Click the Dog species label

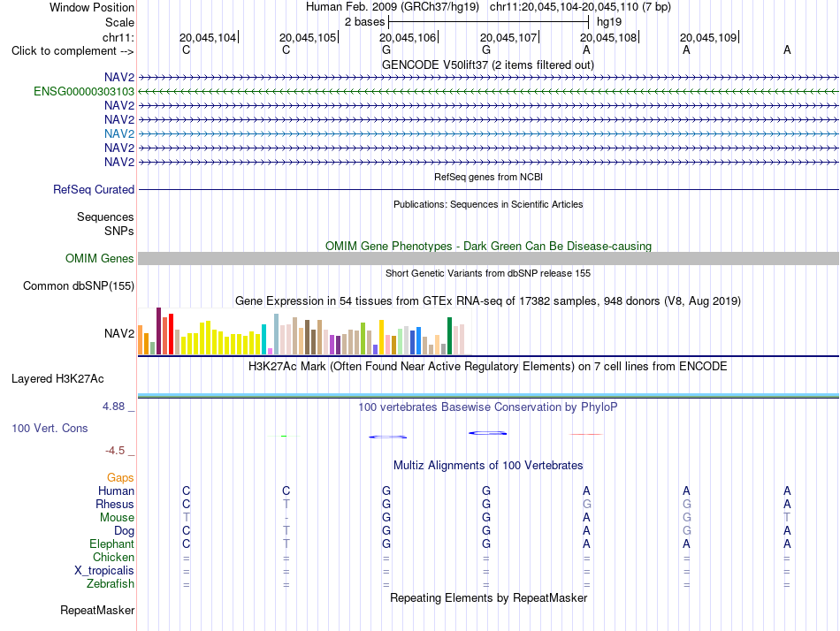pyautogui.click(x=125, y=531)
